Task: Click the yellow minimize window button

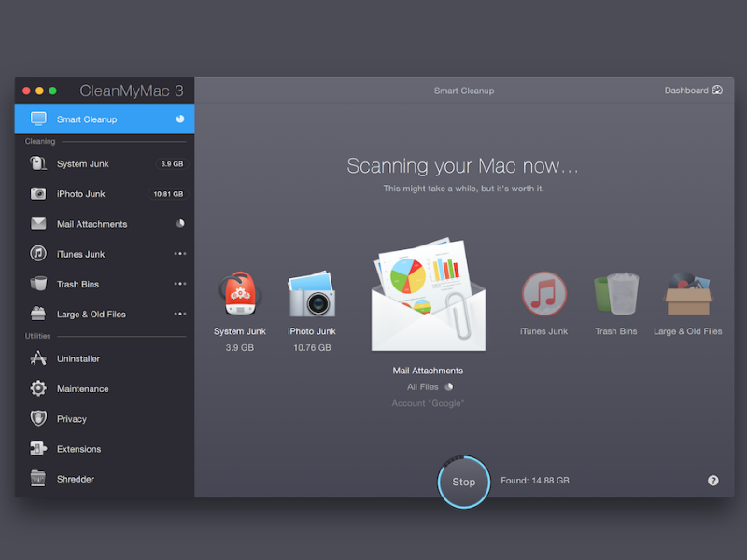Action: pos(39,91)
